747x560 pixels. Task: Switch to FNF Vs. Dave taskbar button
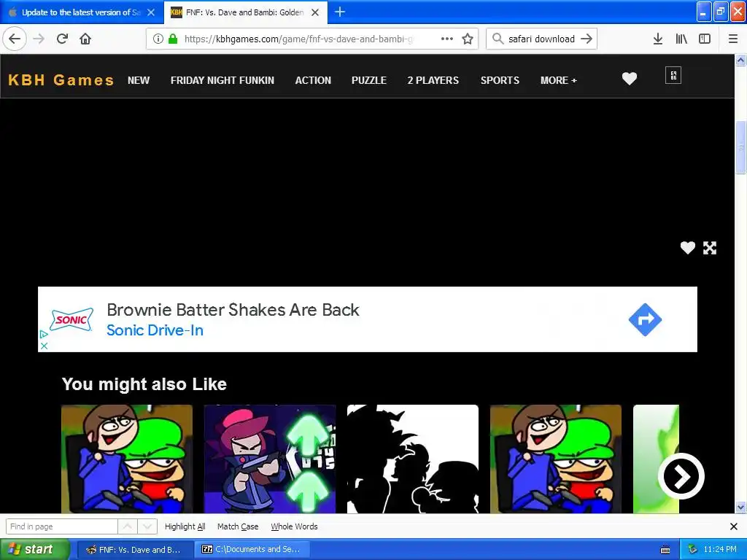[x=134, y=550]
